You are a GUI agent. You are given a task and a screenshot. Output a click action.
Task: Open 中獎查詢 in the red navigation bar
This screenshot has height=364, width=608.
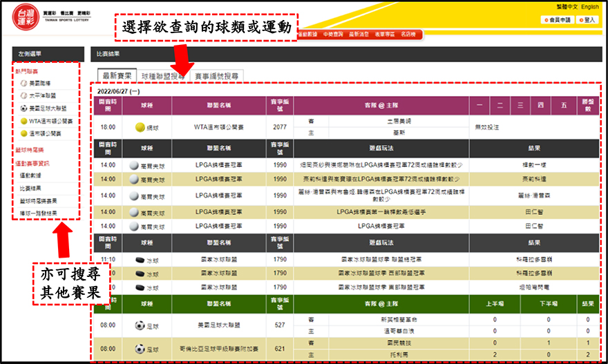(x=334, y=34)
